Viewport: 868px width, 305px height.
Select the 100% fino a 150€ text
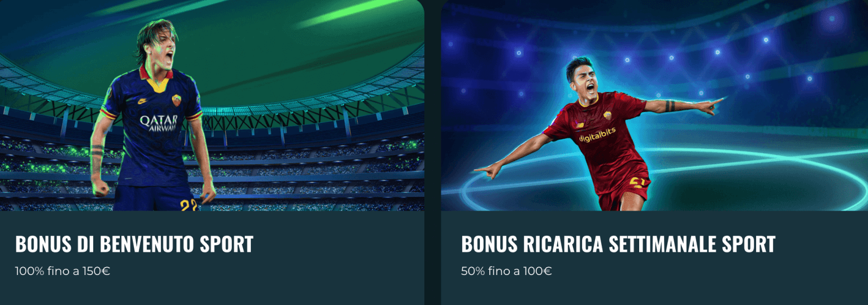tap(62, 271)
